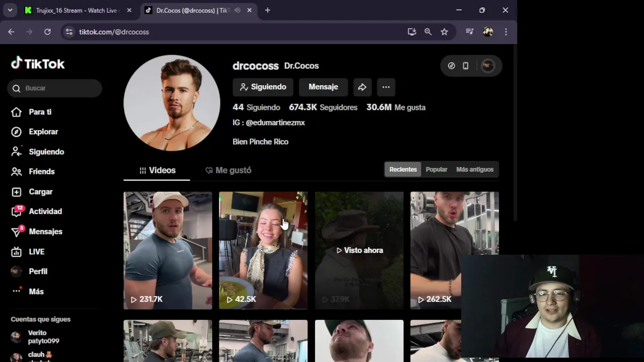Open the three-dots profile options menu
Image resolution: width=644 pixels, height=362 pixels.
[386, 87]
